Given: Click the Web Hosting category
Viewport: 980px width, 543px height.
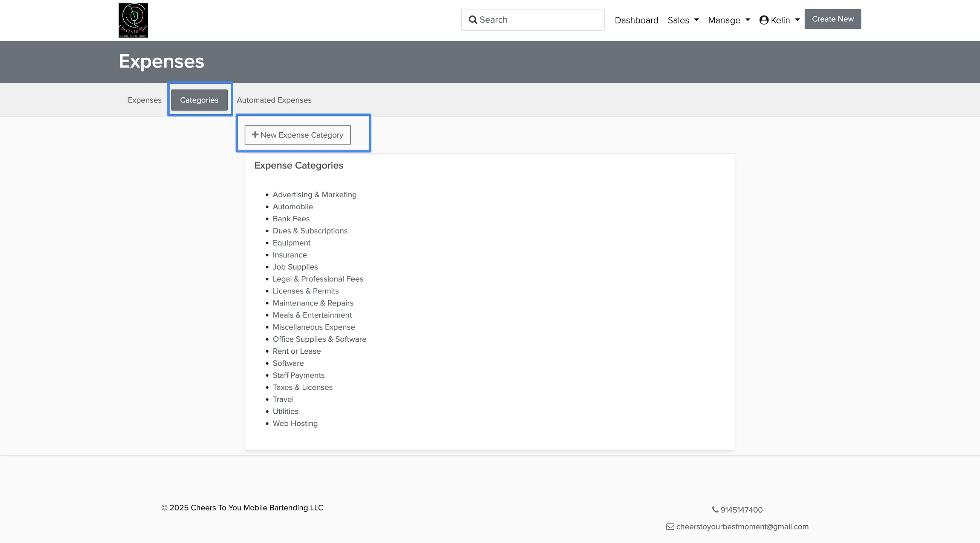Looking at the screenshot, I should [x=295, y=423].
